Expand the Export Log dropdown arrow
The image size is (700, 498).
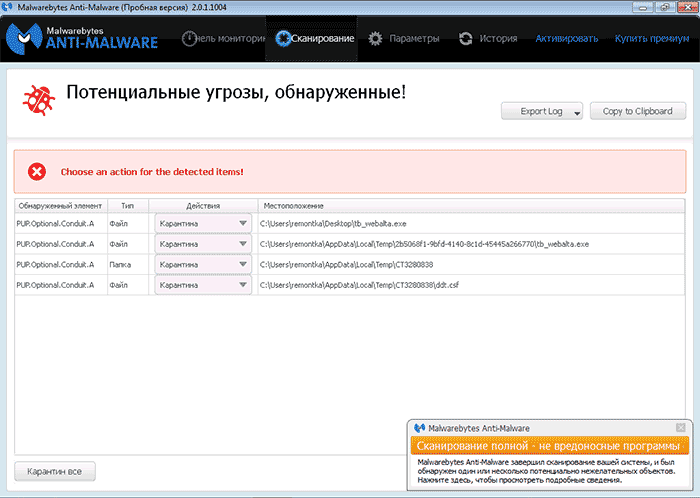(x=577, y=113)
